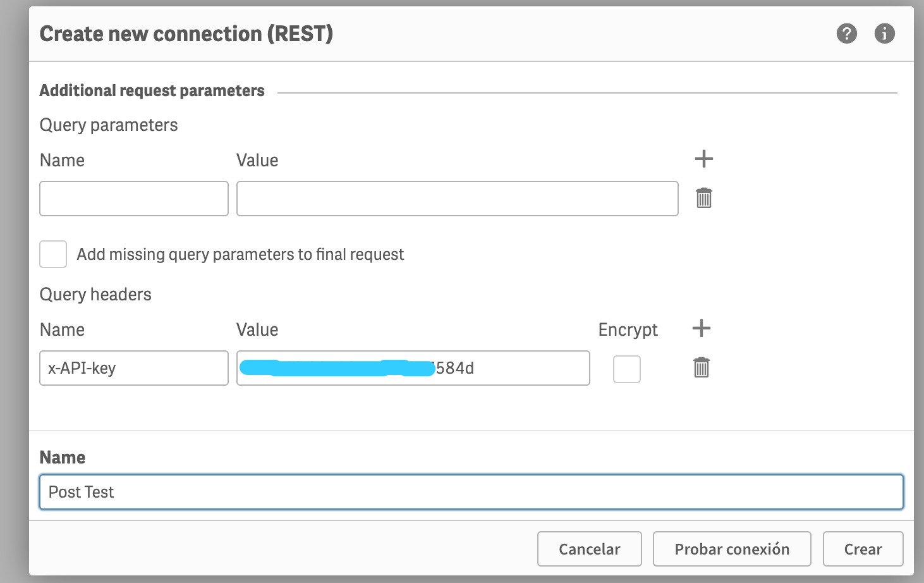Viewport: 924px width, 583px height.
Task: Click the Cancelar button
Action: coord(590,549)
